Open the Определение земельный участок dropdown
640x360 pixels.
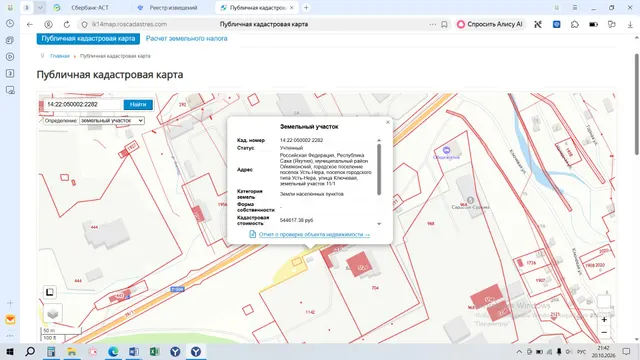(x=112, y=121)
